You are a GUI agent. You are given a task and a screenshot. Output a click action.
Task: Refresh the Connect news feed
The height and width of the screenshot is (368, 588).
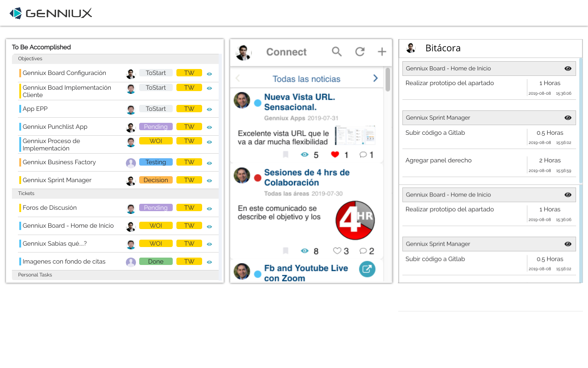coord(360,52)
